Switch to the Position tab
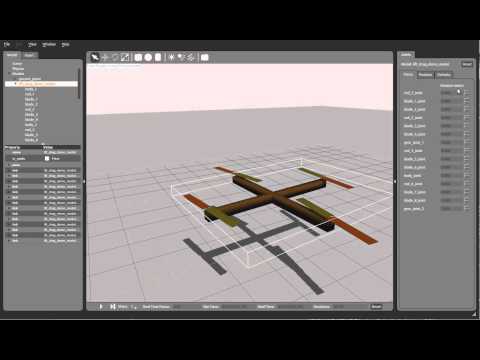The height and width of the screenshot is (360, 480). (425, 75)
